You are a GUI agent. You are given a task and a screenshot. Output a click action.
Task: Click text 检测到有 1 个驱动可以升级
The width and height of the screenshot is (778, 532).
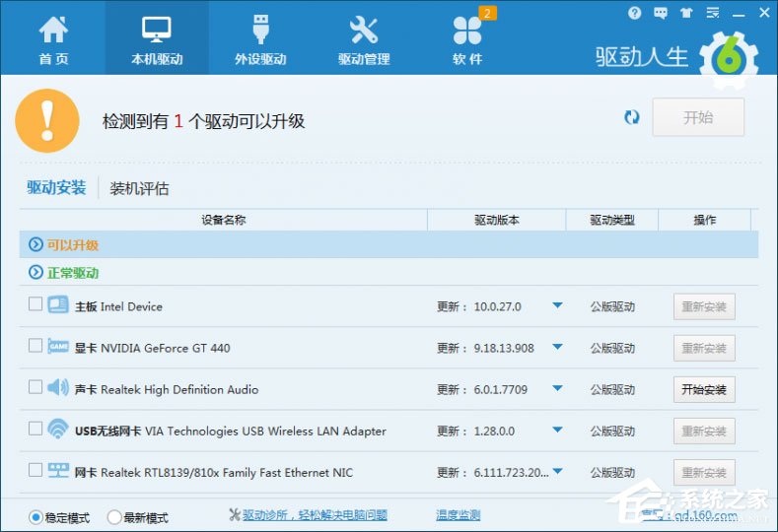pyautogui.click(x=203, y=121)
